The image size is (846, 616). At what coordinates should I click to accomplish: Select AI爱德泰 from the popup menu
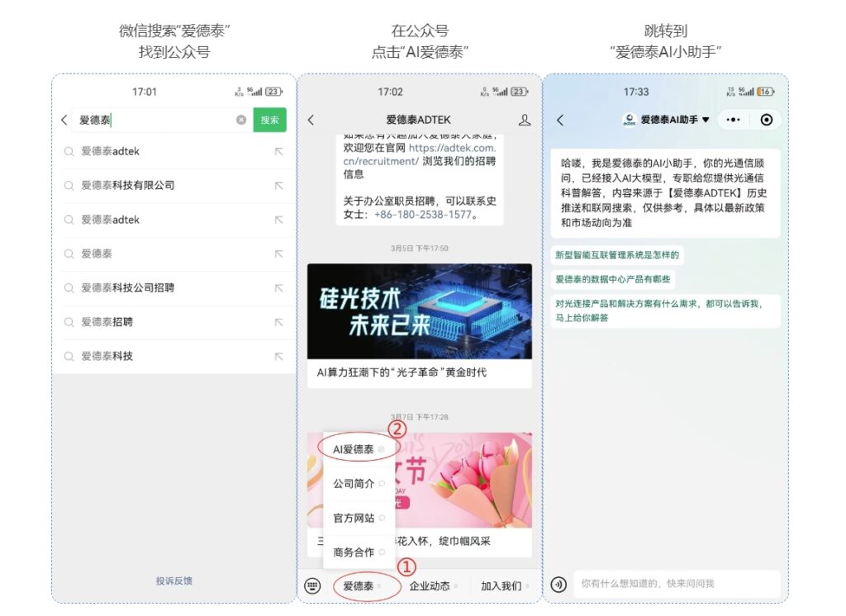pos(354,449)
